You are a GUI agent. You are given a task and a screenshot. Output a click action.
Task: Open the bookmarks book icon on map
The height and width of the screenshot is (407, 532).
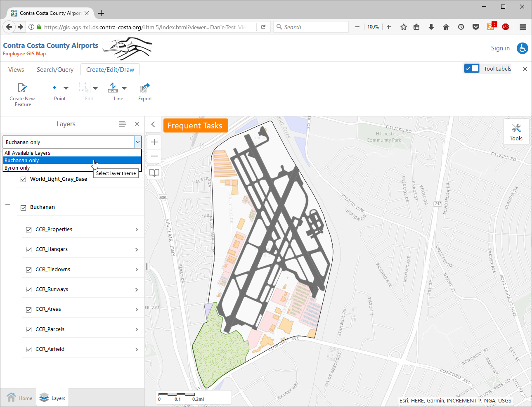point(154,173)
